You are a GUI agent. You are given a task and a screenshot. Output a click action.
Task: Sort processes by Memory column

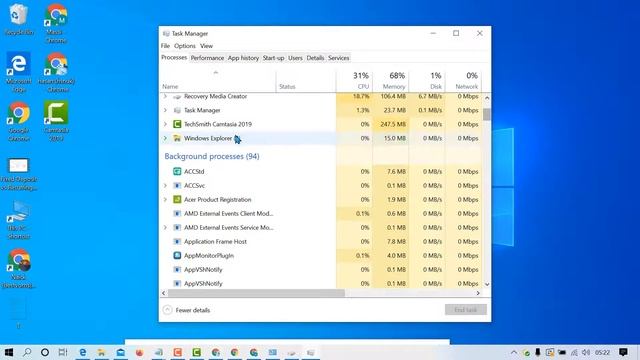391,80
